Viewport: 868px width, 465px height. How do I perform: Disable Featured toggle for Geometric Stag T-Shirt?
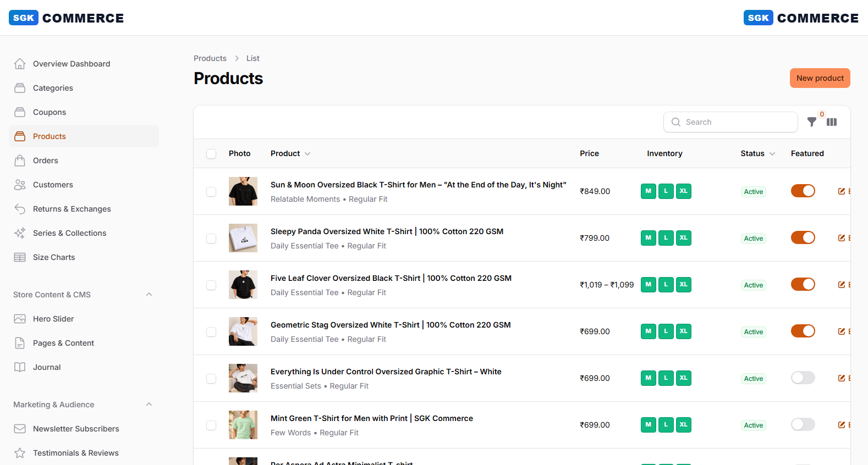click(803, 331)
